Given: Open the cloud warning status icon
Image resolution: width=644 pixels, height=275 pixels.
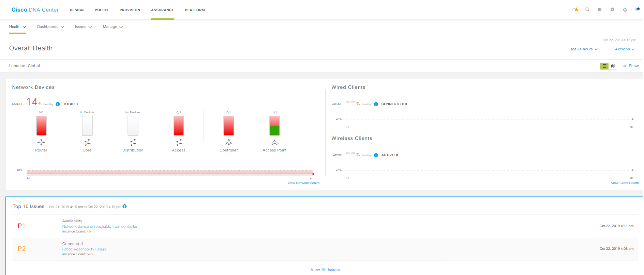Looking at the screenshot, I should (575, 10).
